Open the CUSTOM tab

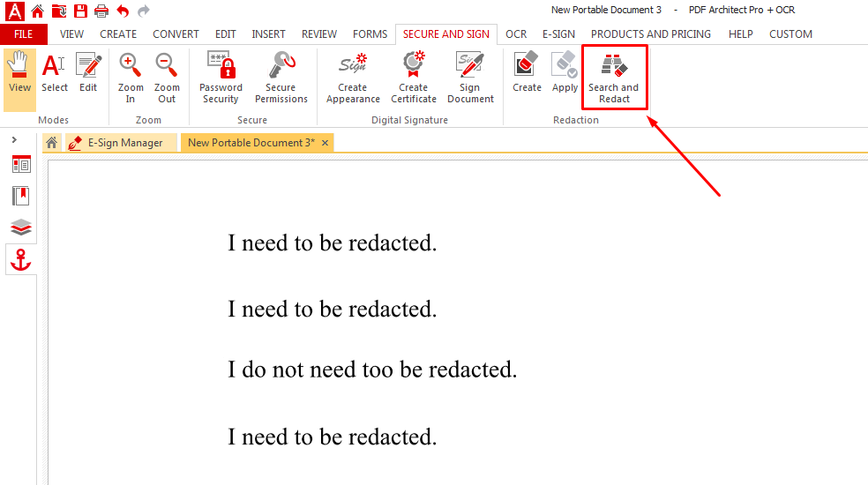tap(790, 34)
